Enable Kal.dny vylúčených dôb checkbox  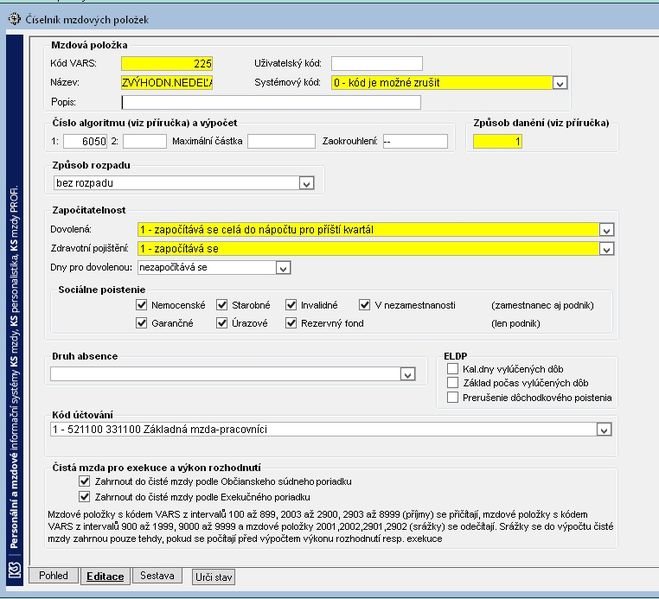tap(453, 369)
